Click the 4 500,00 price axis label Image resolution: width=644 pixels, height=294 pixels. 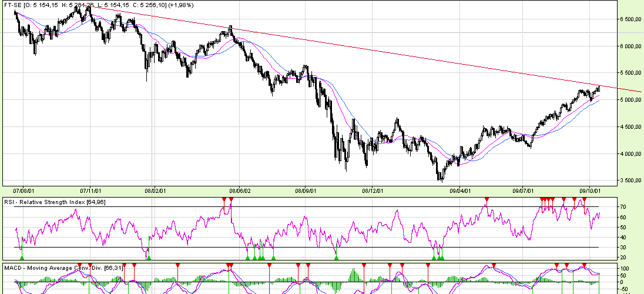pos(630,127)
